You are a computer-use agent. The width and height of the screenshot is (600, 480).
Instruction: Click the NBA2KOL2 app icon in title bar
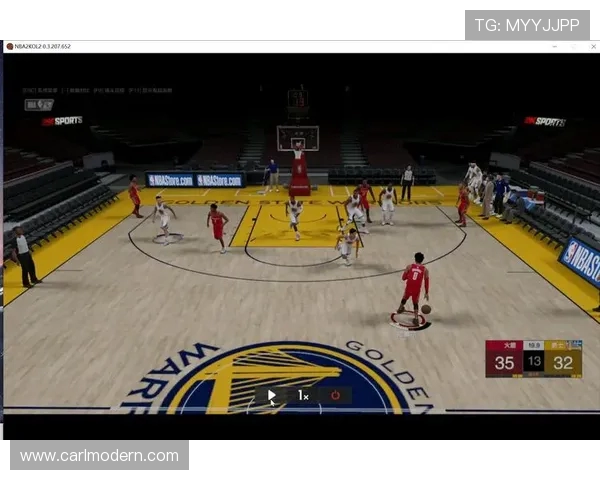pos(10,46)
